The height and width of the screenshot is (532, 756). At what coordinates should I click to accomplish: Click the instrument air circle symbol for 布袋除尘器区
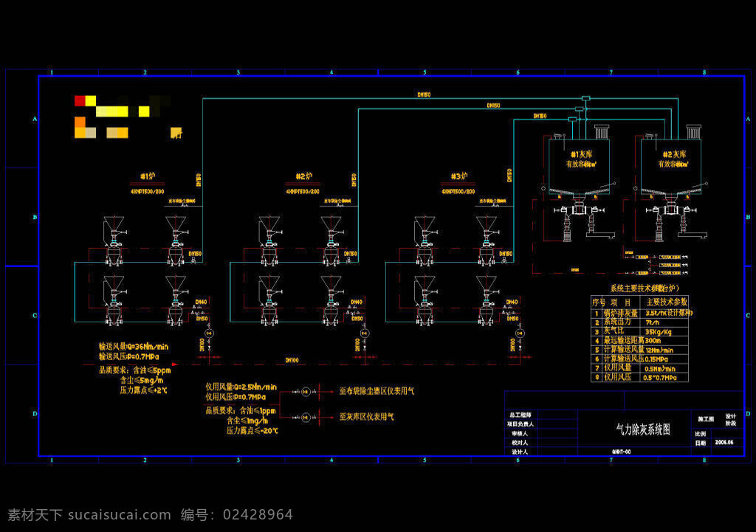(306, 392)
